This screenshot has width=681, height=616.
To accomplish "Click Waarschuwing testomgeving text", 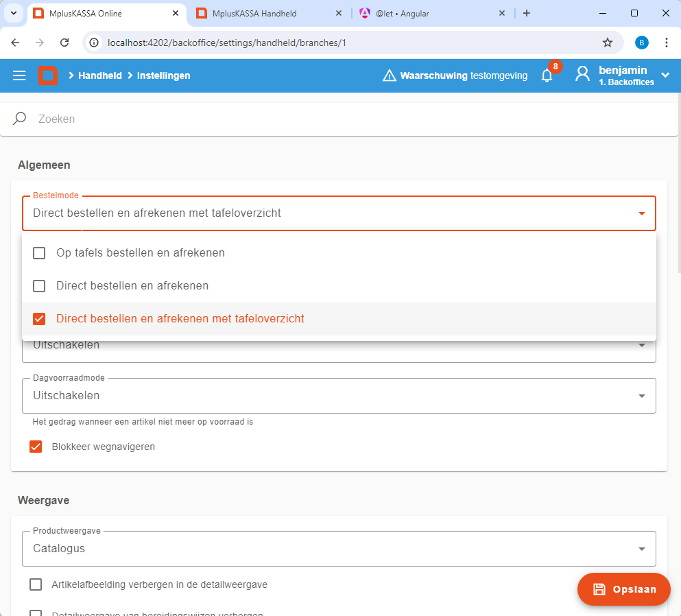I will click(464, 75).
